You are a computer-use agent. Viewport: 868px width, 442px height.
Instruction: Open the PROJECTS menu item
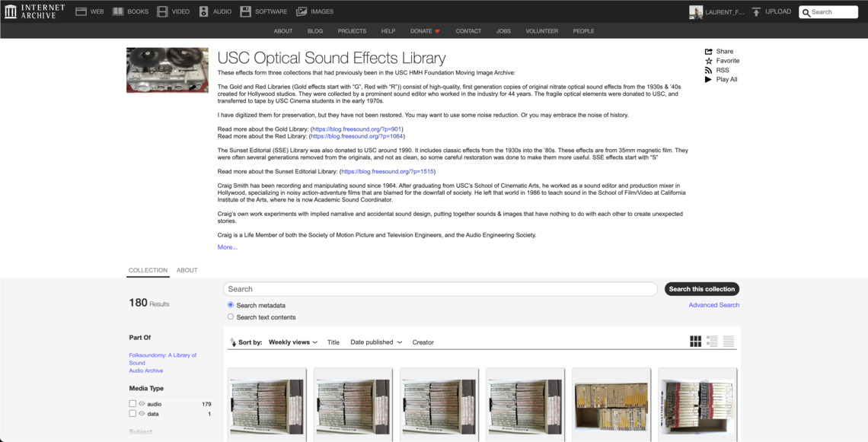352,31
